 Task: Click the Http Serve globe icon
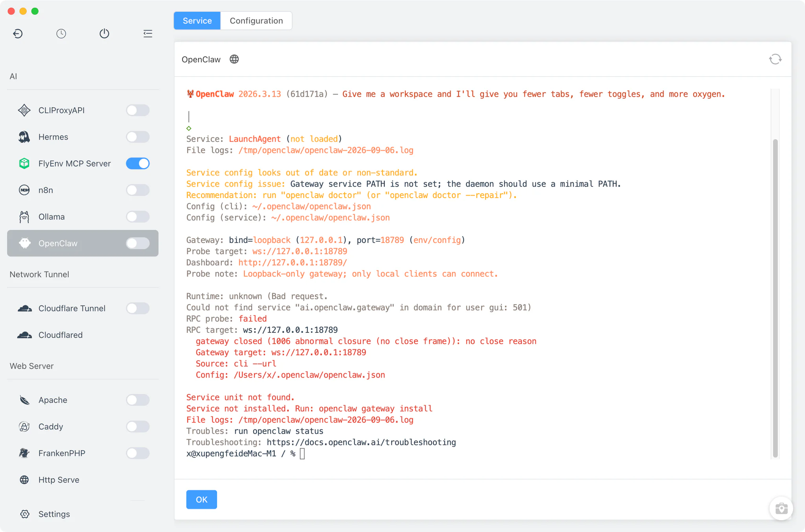click(x=24, y=480)
